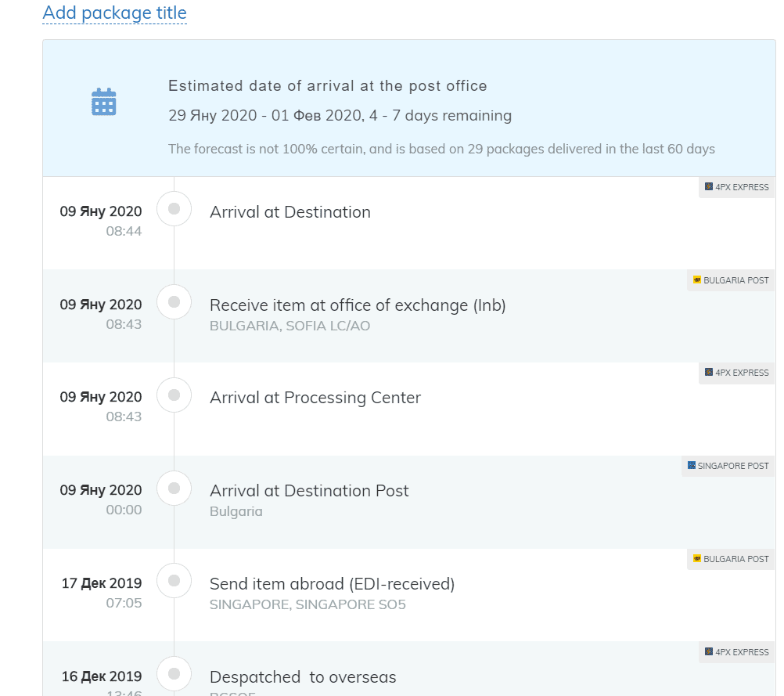The width and height of the screenshot is (784, 696).
Task: Click the estimated arrival date range text
Action: [x=340, y=116]
